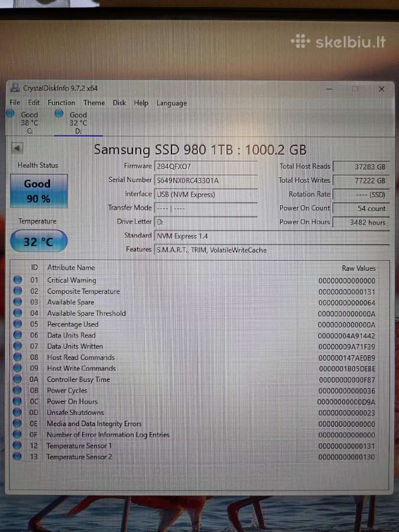The width and height of the screenshot is (399, 532).
Task: Click the Drive Letter field D:
Action: pyautogui.click(x=206, y=222)
